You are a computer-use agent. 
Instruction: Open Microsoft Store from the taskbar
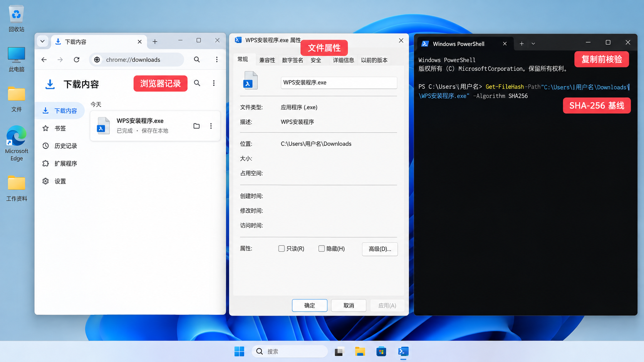pyautogui.click(x=381, y=351)
